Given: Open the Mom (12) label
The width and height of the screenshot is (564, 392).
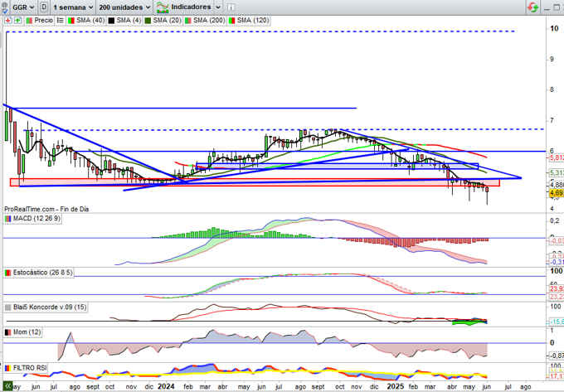Looking at the screenshot, I should [x=27, y=332].
